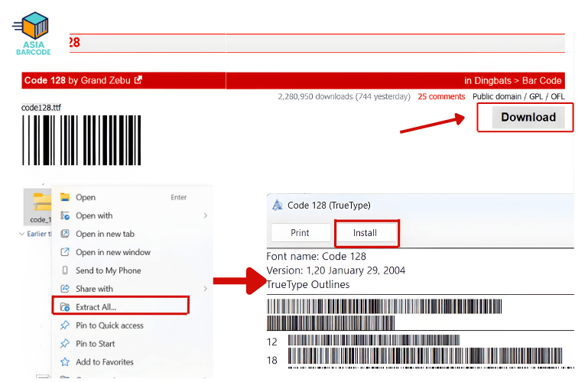
Task: Click the Send to My Phone icon
Action: click(x=65, y=270)
